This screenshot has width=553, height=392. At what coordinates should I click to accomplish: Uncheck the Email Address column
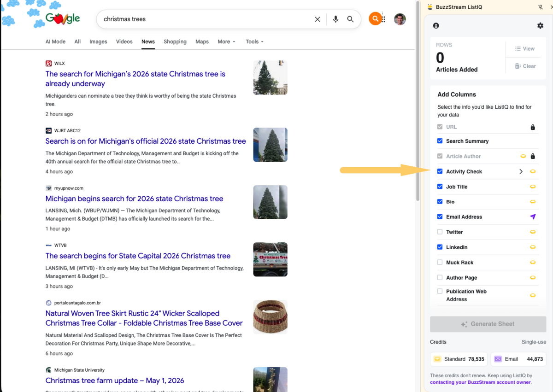[440, 216]
